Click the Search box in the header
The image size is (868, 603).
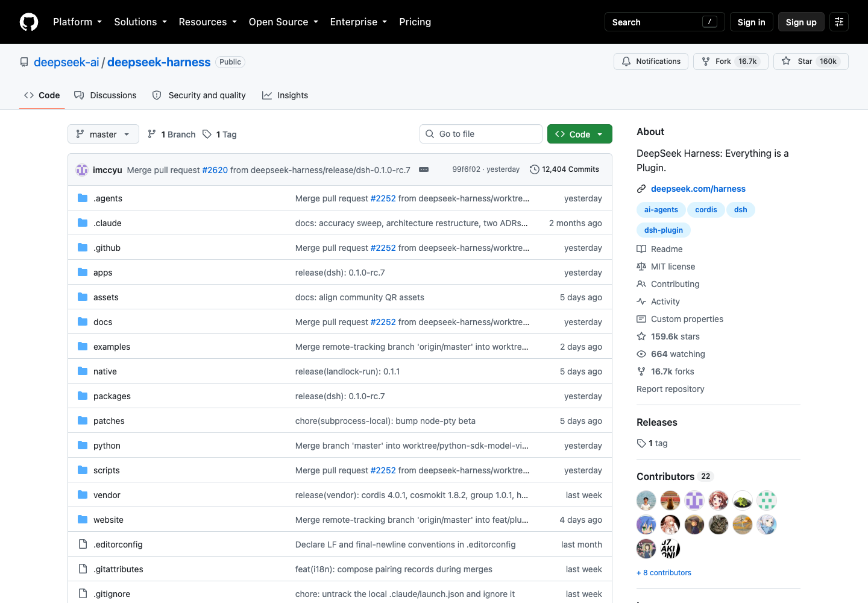coord(664,22)
